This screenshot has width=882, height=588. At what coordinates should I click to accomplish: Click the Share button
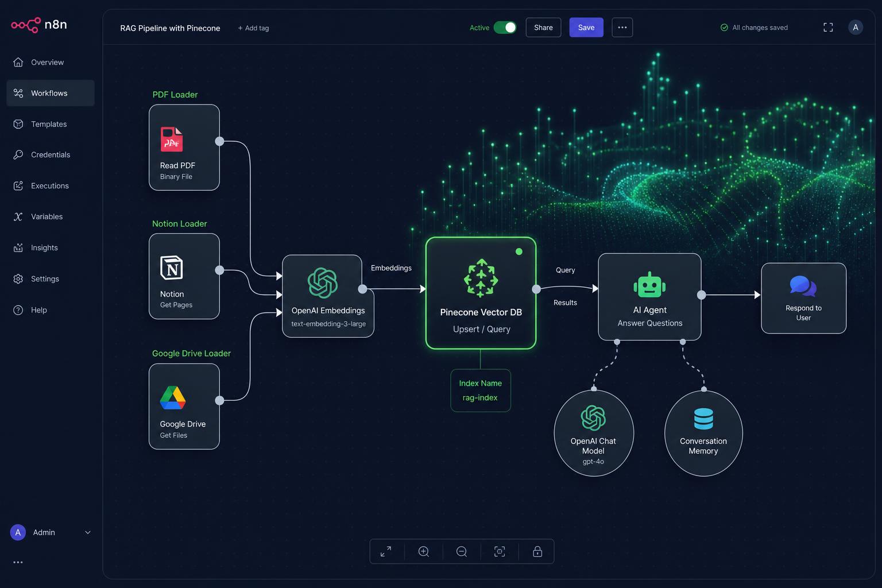tap(543, 28)
